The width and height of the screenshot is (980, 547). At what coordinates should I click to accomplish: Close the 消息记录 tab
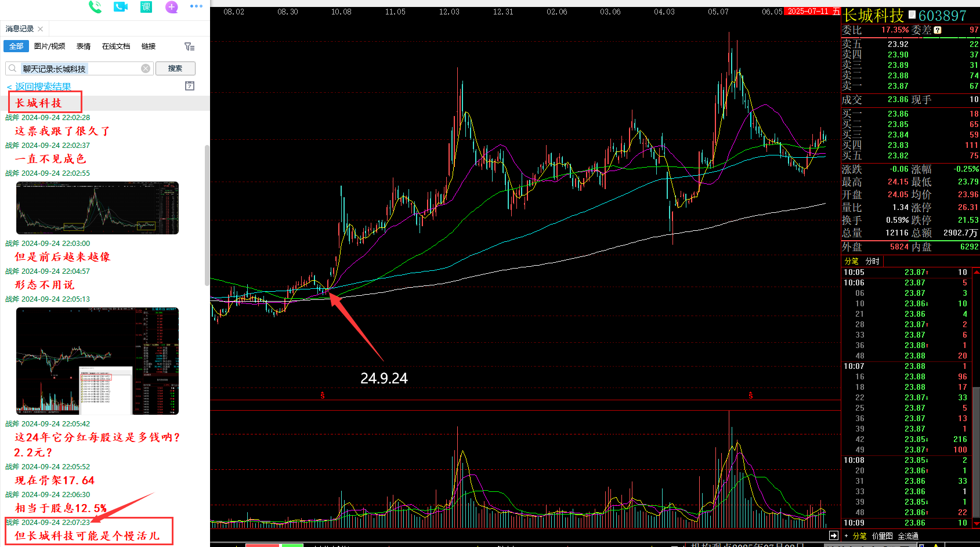coord(40,29)
